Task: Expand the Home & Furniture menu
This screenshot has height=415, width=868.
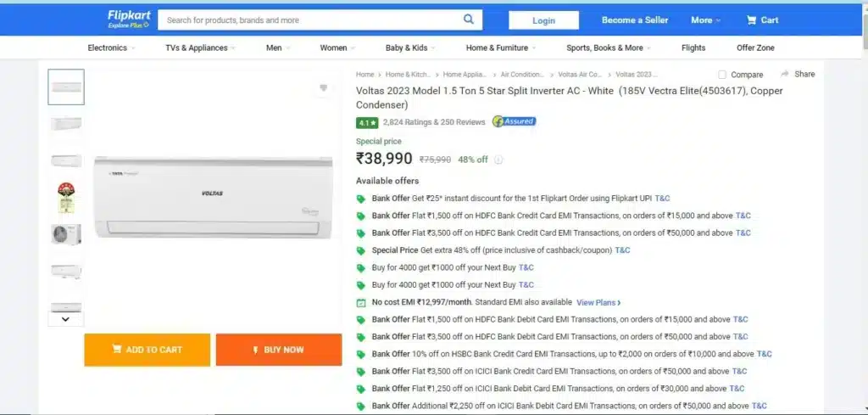Action: point(501,48)
